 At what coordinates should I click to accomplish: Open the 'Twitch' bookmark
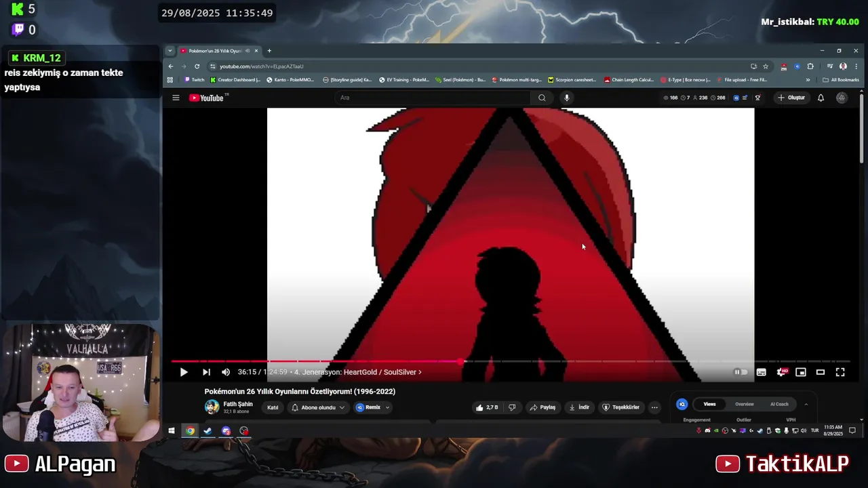pos(194,80)
